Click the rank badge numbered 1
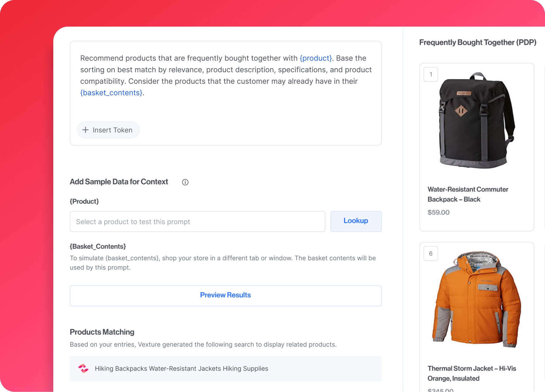The width and height of the screenshot is (545, 392). click(x=431, y=74)
